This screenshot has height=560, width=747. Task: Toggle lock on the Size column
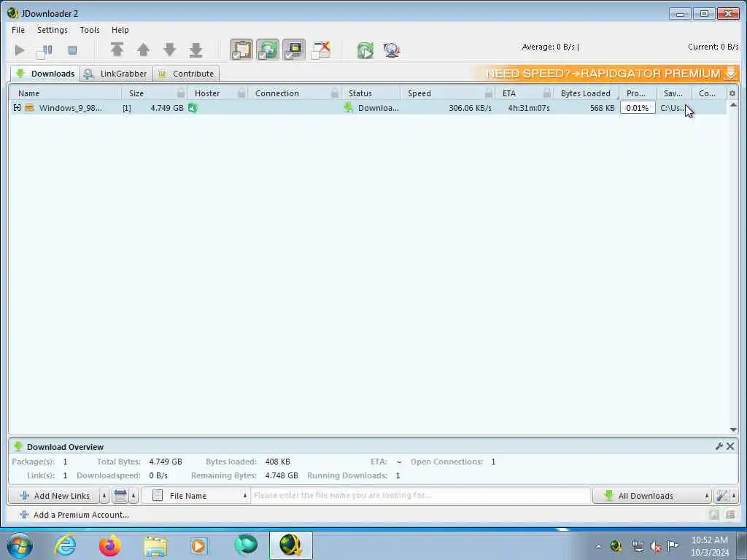(x=181, y=93)
